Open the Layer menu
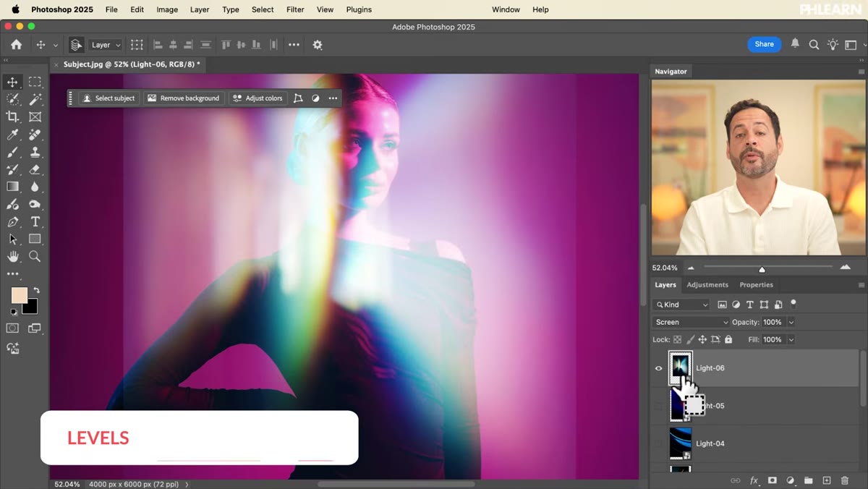Viewport: 868px width, 489px height. (200, 9)
